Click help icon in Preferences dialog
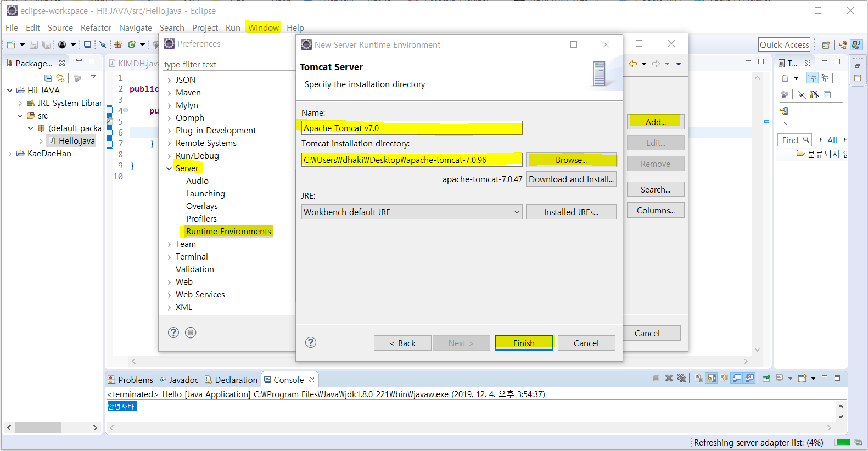 (173, 332)
